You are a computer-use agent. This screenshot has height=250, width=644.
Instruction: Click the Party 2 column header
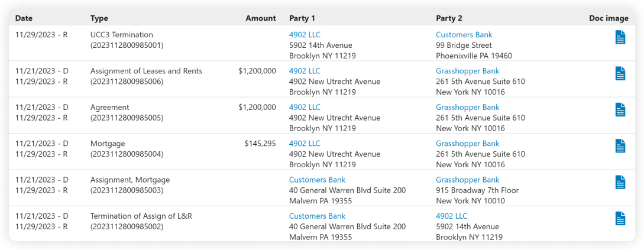pos(449,18)
